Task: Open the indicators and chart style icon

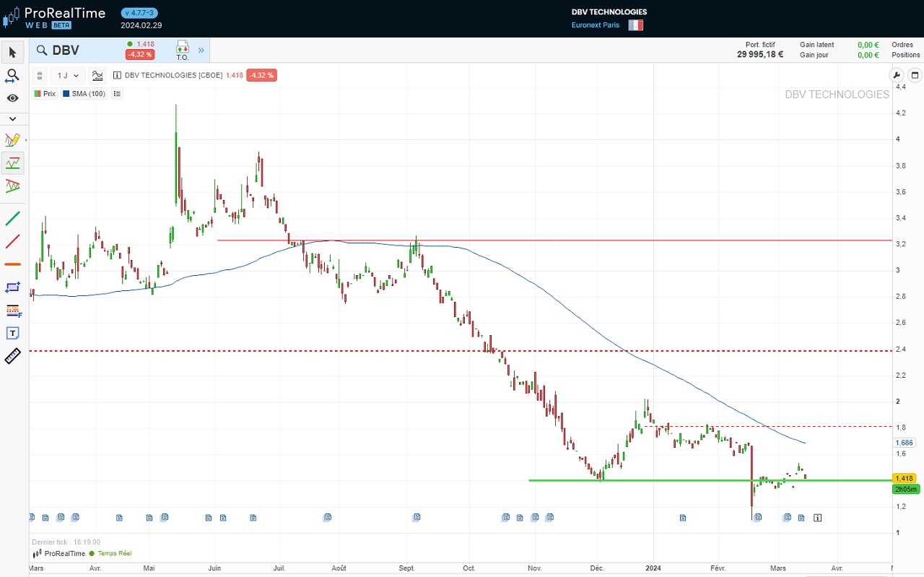Action: 98,75
